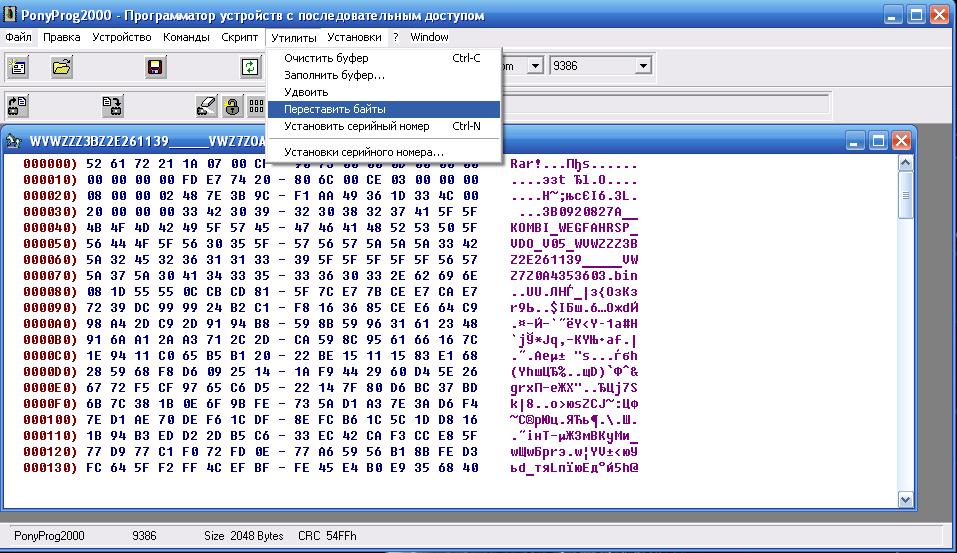
Task: Click the Reload files toolbar icon
Action: tap(250, 66)
